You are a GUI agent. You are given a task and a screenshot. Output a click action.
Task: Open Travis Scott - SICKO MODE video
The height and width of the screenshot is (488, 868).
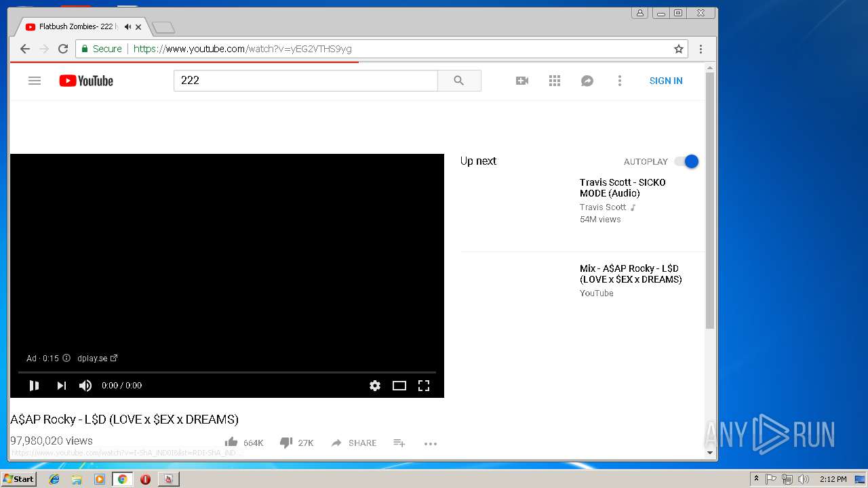coord(623,188)
